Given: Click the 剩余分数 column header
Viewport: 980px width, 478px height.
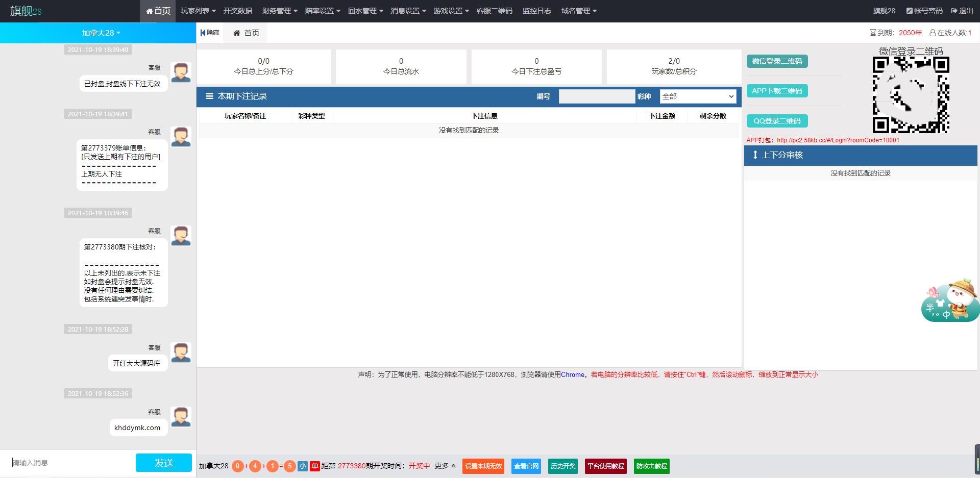Looking at the screenshot, I should pos(713,116).
